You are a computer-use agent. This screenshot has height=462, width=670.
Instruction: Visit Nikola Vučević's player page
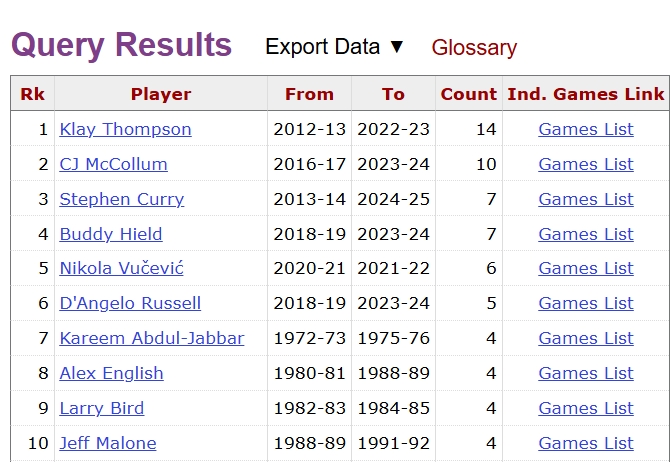pos(121,268)
